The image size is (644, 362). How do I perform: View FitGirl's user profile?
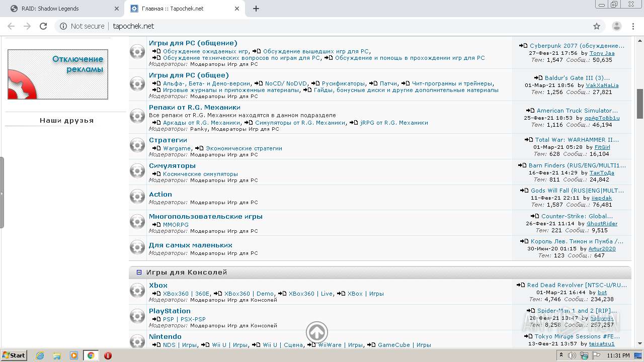(x=602, y=147)
